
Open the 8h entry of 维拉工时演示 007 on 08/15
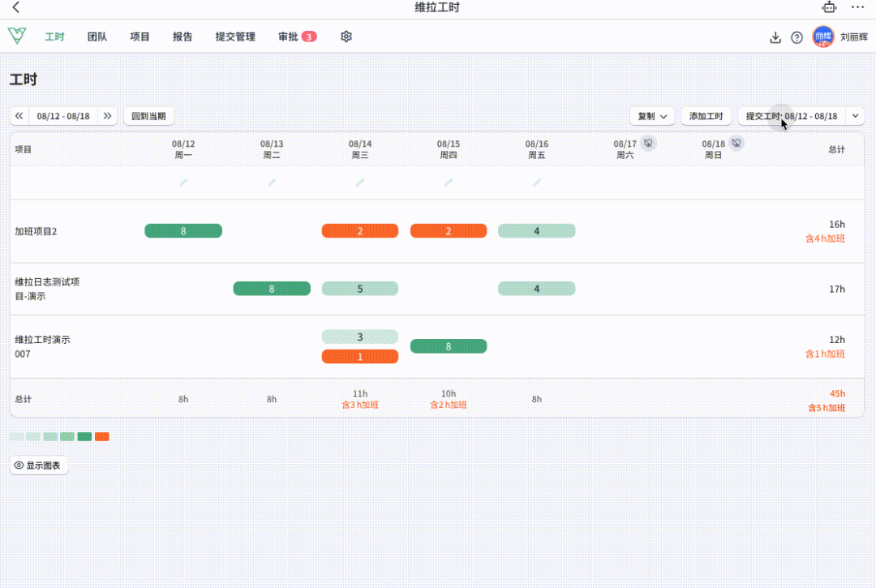[x=448, y=346]
